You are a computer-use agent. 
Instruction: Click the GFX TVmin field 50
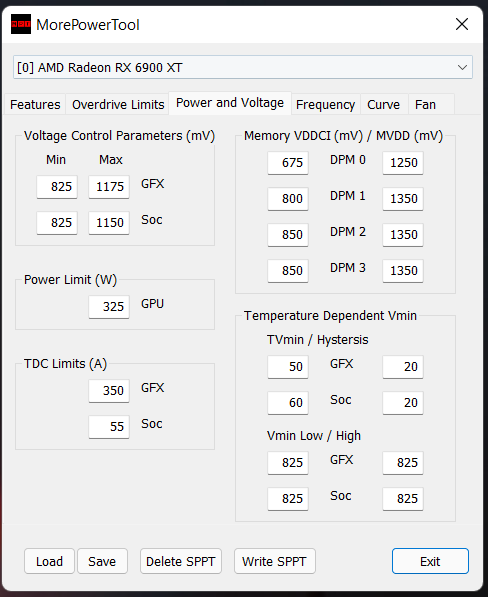288,367
